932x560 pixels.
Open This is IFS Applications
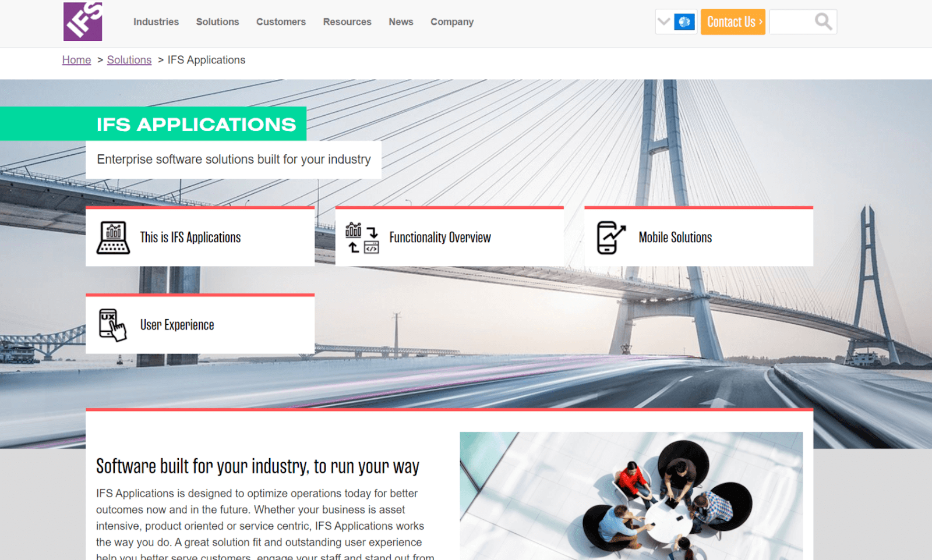coord(200,236)
